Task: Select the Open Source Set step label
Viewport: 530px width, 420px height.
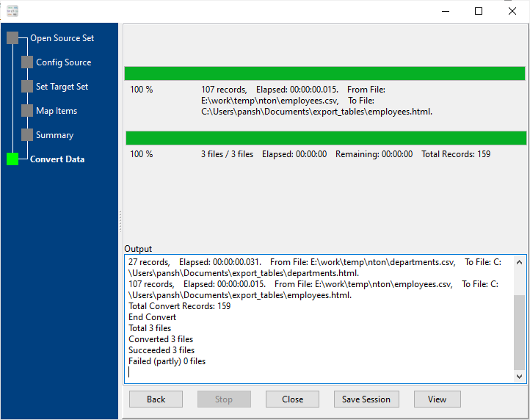Action: pos(62,38)
